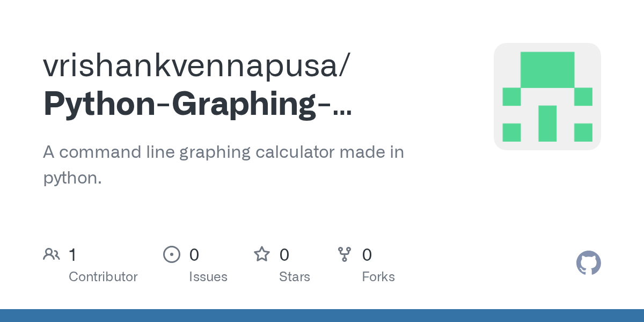Click the GitHub Octocat logo
This screenshot has height=322, width=644.
(x=588, y=263)
